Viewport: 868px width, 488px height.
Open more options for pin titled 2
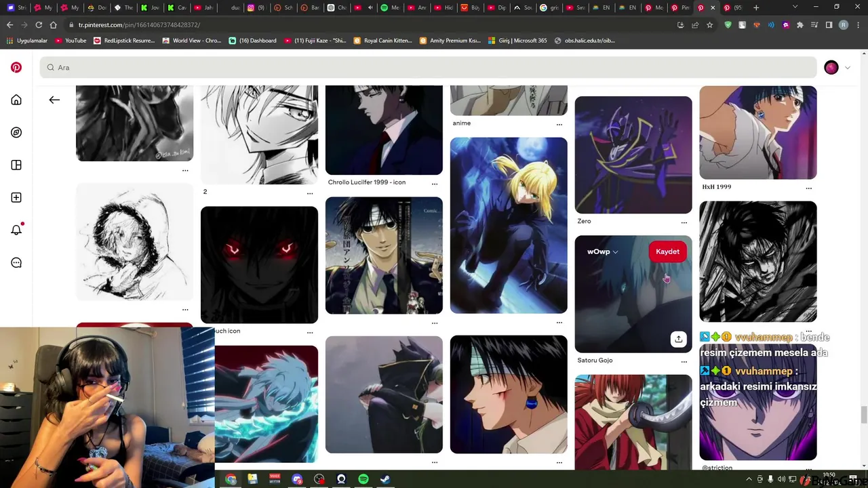309,192
